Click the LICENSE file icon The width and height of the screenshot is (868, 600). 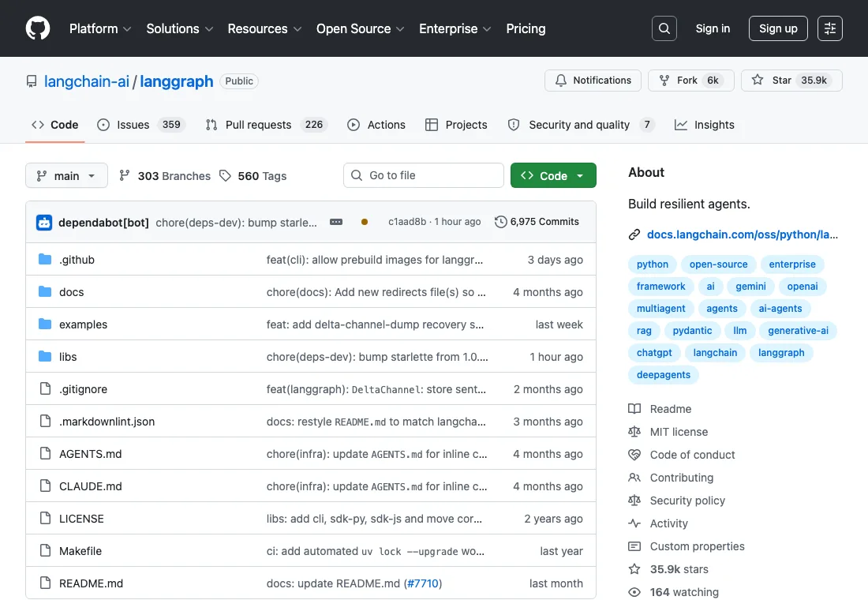pyautogui.click(x=46, y=519)
